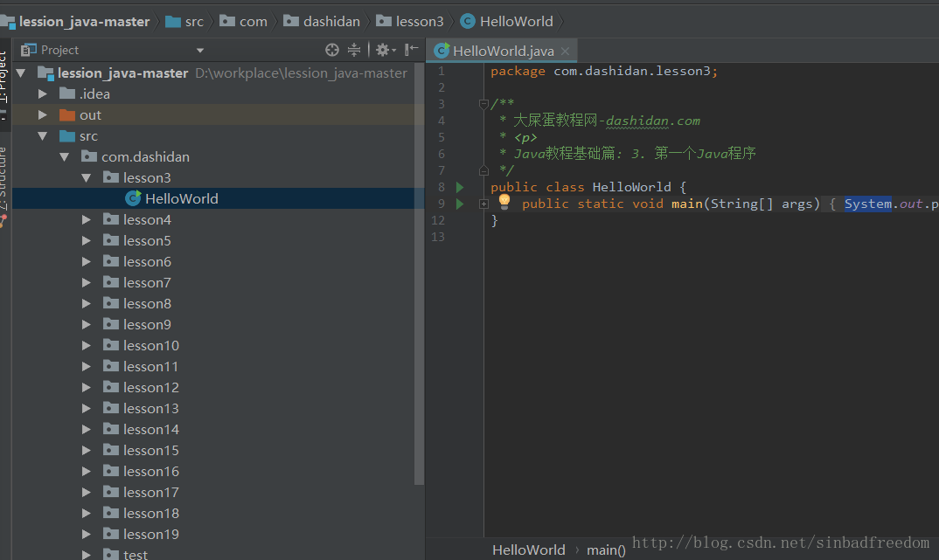The image size is (939, 560).
Task: Open the Project view type dropdown
Action: tap(200, 51)
